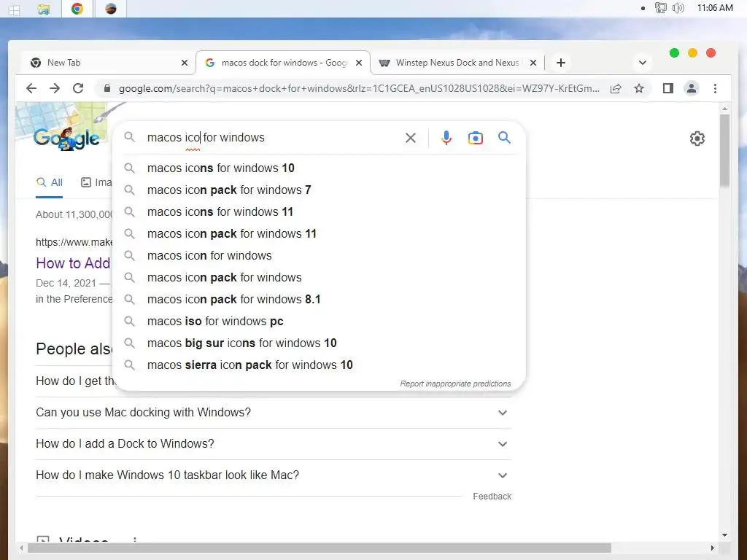Click the Chrome address bar URL
Image resolution: width=747 pixels, height=560 pixels.
pyautogui.click(x=359, y=88)
